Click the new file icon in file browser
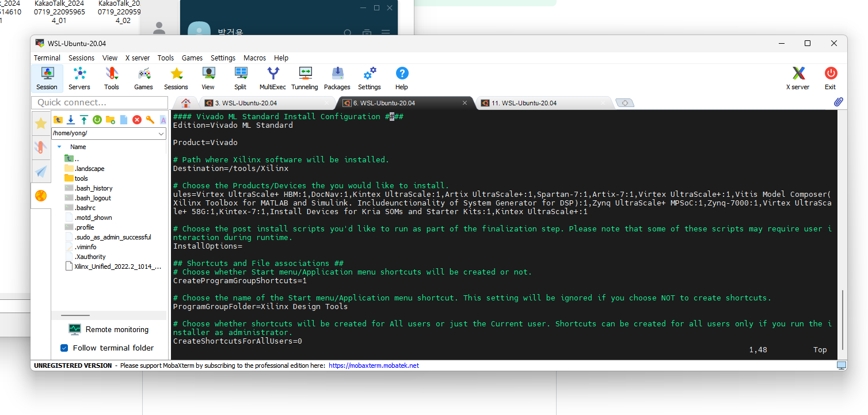Image resolution: width=868 pixels, height=415 pixels. [x=124, y=120]
